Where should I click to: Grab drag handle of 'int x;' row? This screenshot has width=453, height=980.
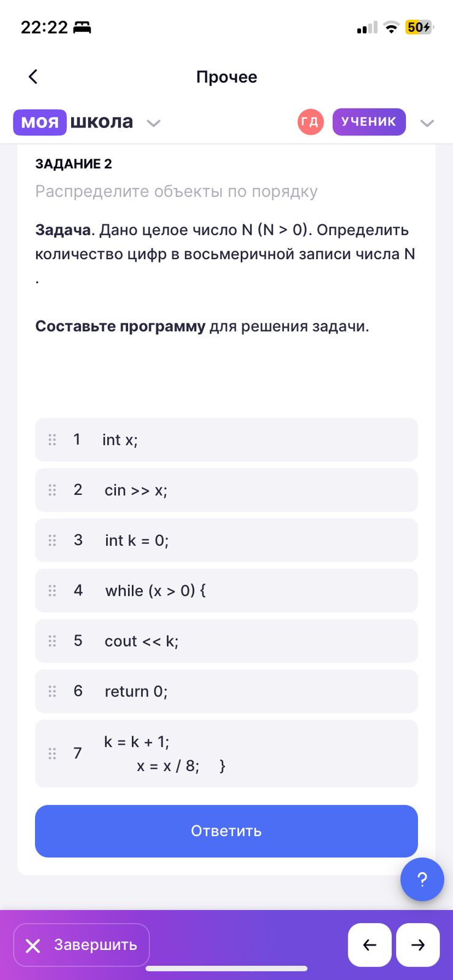[52, 440]
